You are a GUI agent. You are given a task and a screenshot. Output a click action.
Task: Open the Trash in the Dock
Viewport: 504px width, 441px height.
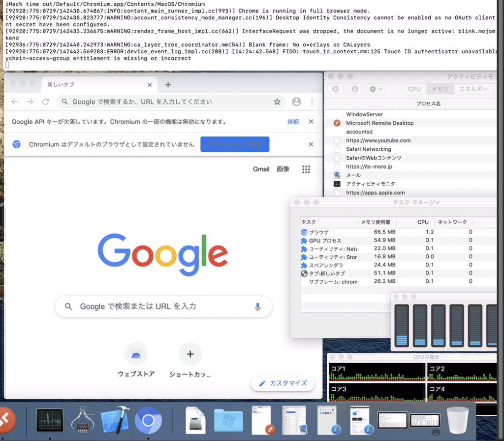[457, 419]
